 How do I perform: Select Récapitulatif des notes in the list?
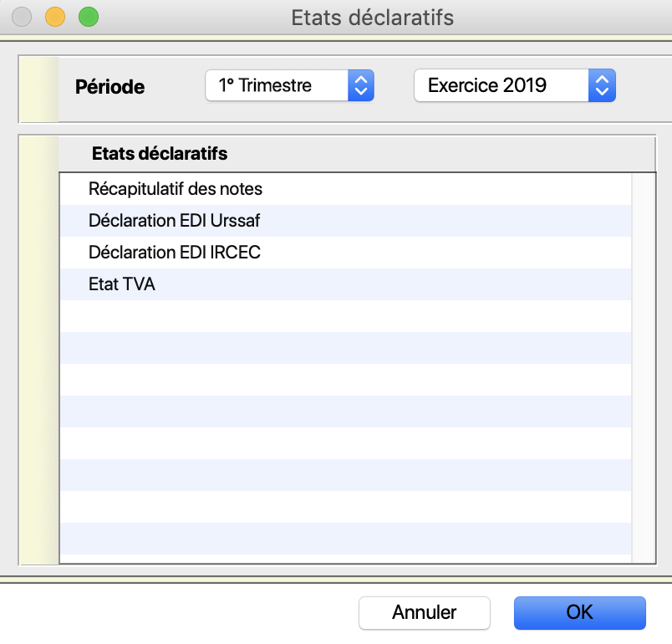point(345,189)
